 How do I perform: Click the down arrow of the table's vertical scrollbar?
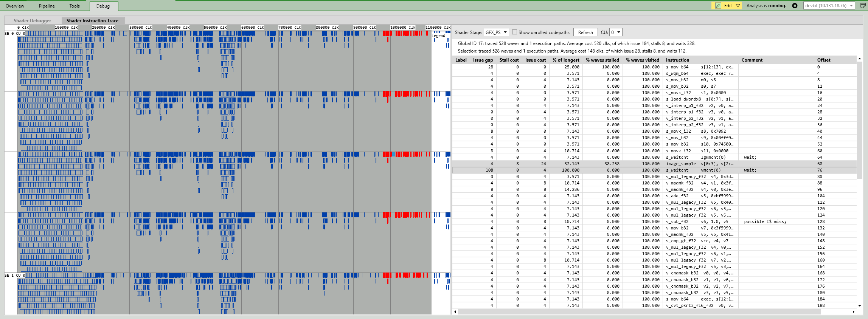[x=860, y=306]
